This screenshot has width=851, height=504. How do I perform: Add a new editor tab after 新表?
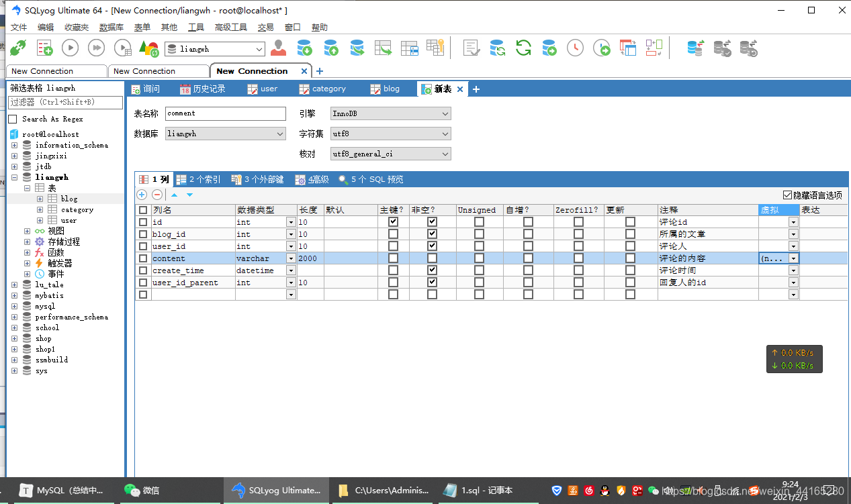476,89
